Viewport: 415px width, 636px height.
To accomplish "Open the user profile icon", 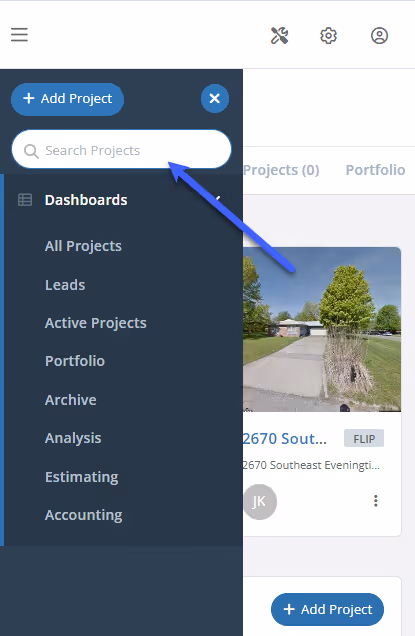I will 379,36.
